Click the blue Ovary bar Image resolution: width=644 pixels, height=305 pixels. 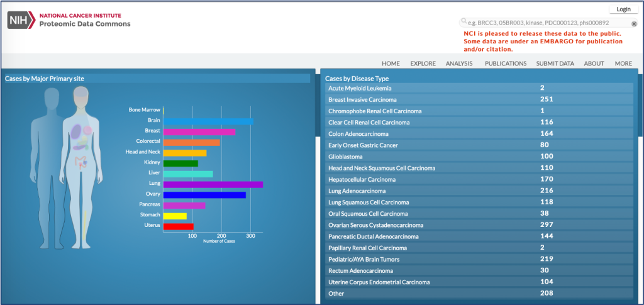204,195
